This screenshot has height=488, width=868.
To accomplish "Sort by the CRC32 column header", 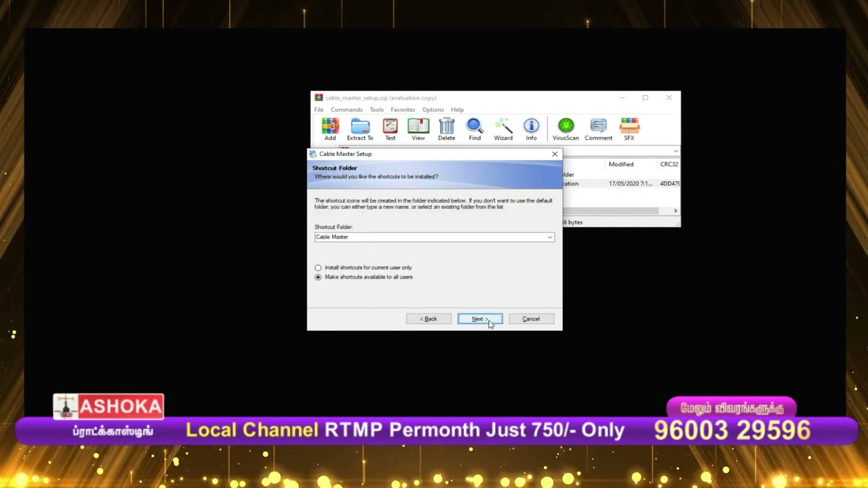I will tap(669, 164).
